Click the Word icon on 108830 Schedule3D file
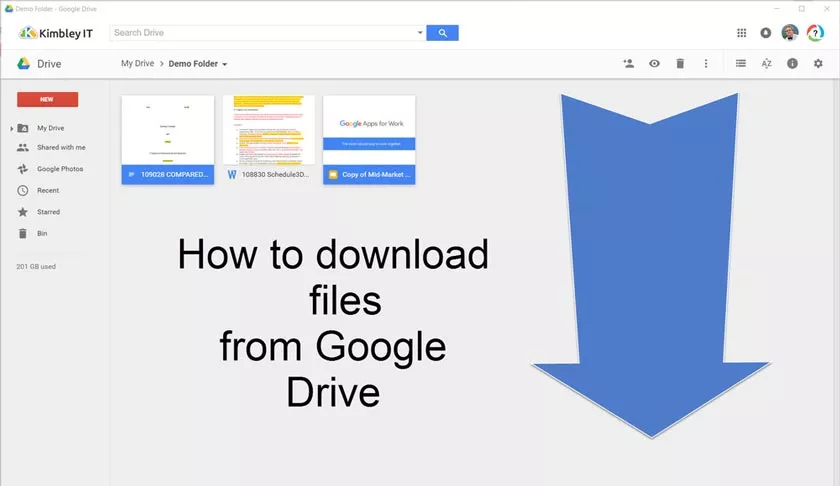The height and width of the screenshot is (486, 840). pos(232,174)
